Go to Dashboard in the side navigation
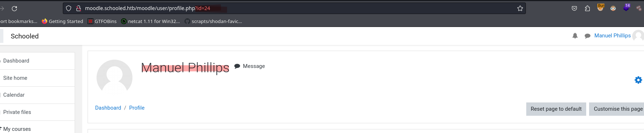This screenshot has width=644, height=133. point(16,61)
